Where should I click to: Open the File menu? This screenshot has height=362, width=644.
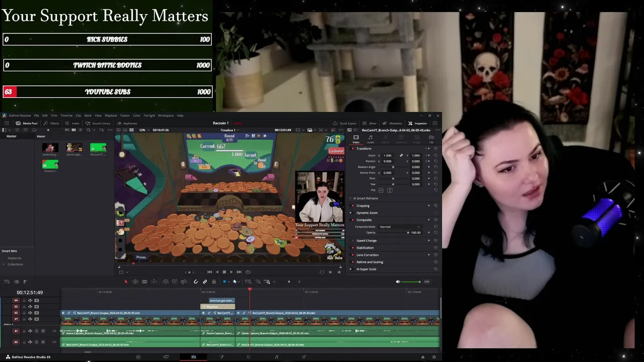tap(36, 116)
